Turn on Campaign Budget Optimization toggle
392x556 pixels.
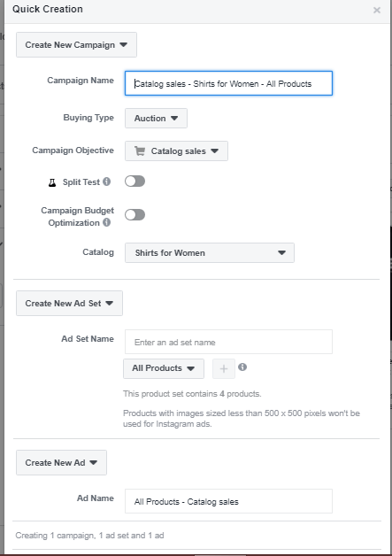[135, 214]
